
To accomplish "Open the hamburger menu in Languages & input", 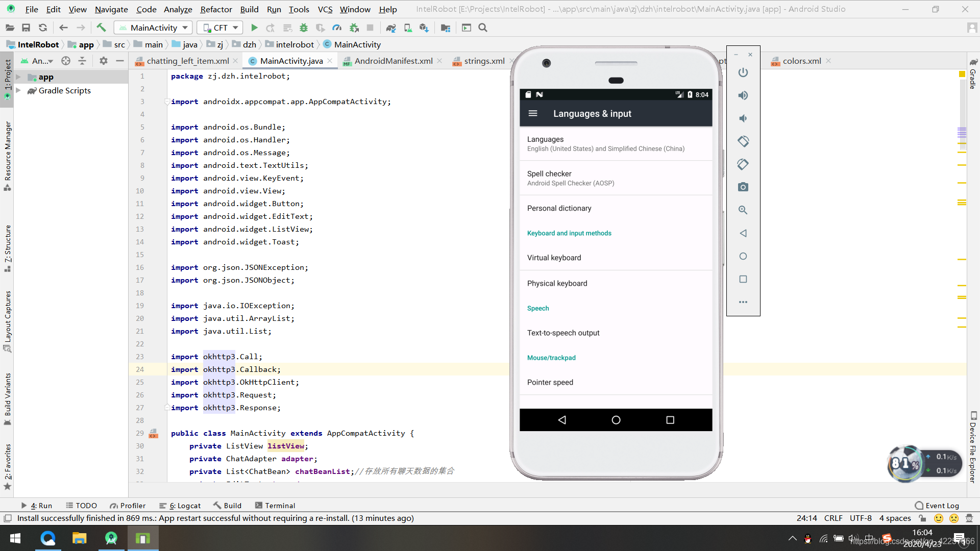I will pyautogui.click(x=533, y=113).
